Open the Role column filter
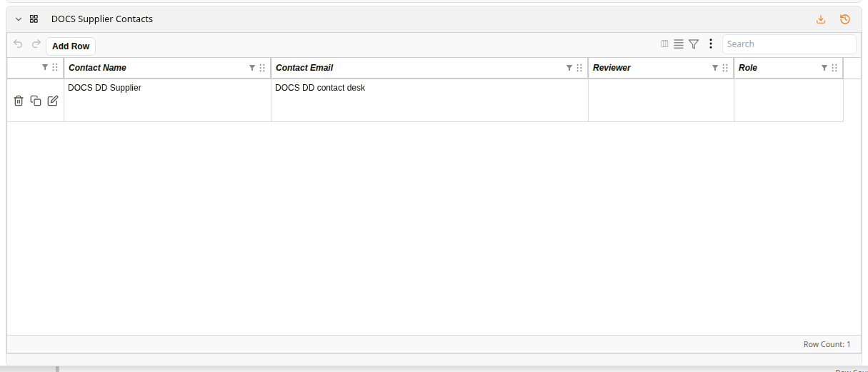The image size is (868, 372). point(824,68)
